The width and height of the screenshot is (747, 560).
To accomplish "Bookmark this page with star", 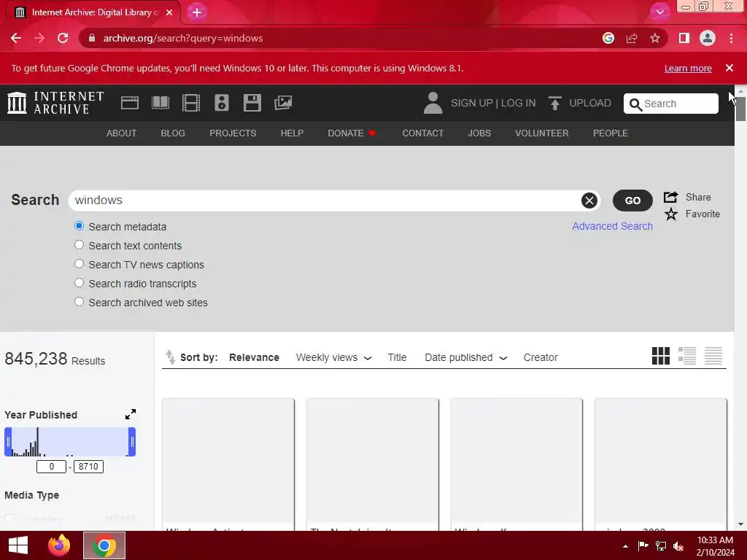I will tap(655, 38).
